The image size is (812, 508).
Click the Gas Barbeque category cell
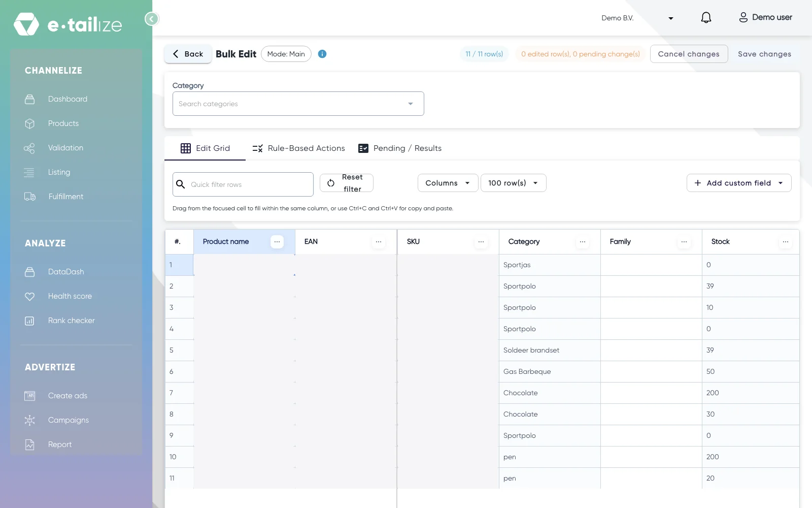(x=550, y=371)
